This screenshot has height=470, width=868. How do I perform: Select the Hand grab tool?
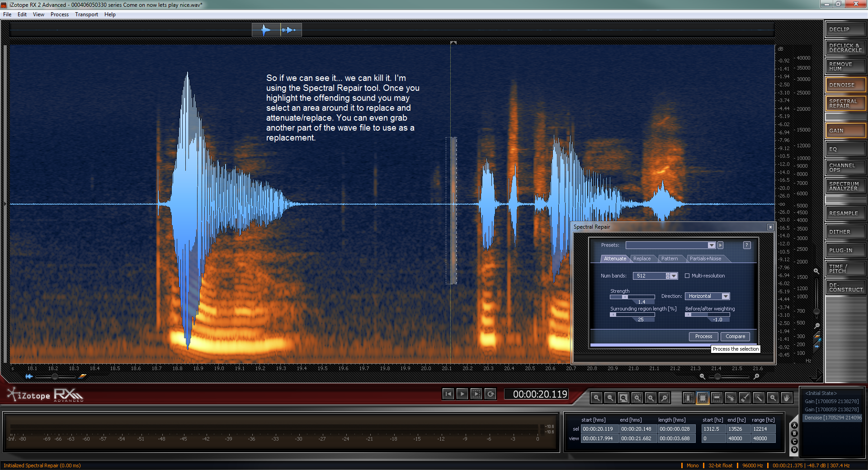[x=787, y=398]
